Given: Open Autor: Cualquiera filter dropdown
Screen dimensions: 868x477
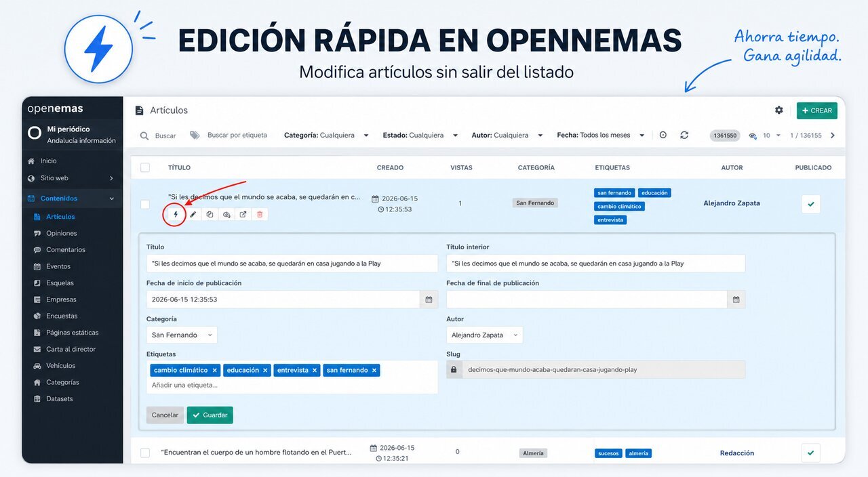Looking at the screenshot, I should (x=507, y=136).
